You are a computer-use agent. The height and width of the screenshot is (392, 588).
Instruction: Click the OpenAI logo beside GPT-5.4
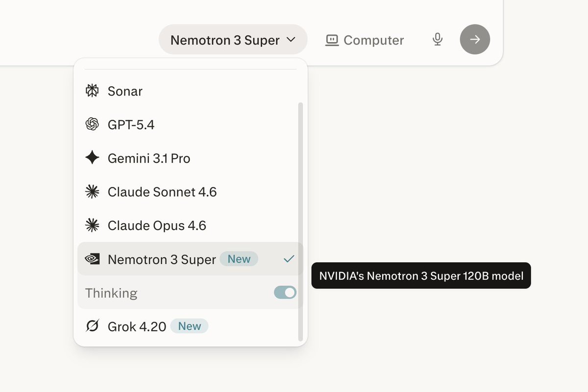(x=92, y=125)
